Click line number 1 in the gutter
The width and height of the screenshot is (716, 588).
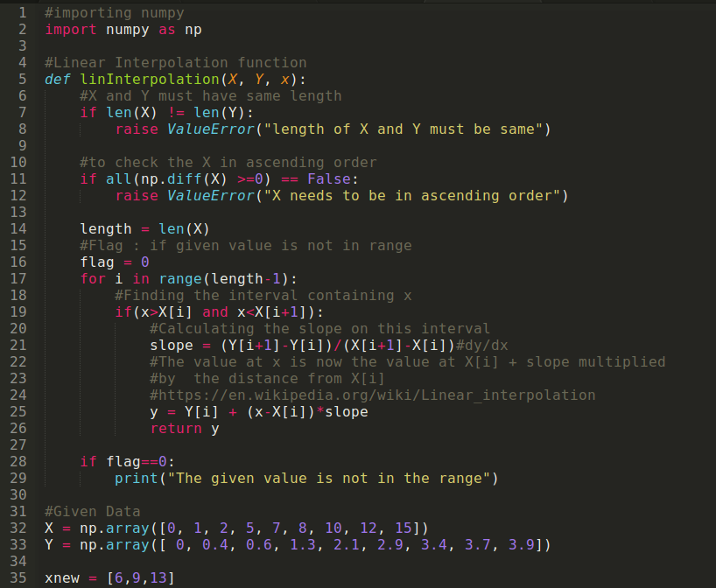[x=21, y=12]
